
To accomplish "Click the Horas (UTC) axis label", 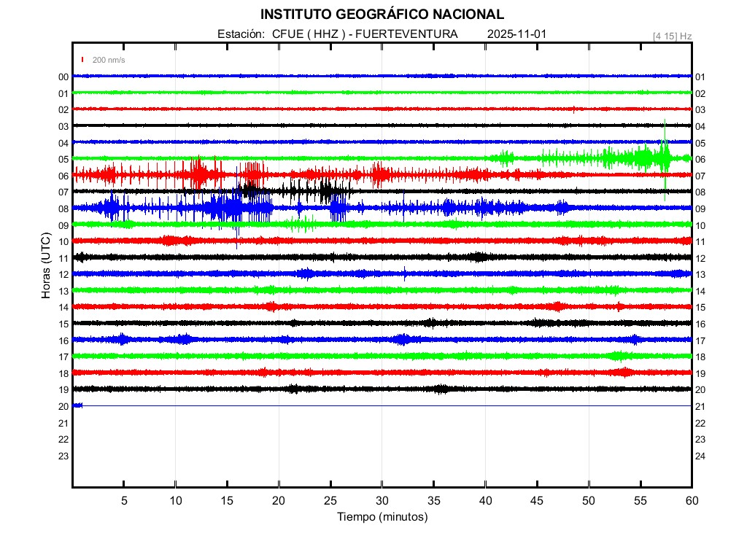I will click(46, 266).
